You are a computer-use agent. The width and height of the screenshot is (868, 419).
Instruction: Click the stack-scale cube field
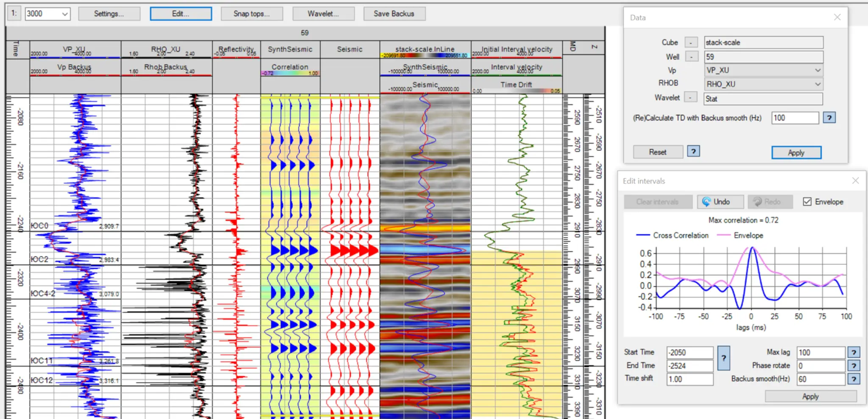763,42
